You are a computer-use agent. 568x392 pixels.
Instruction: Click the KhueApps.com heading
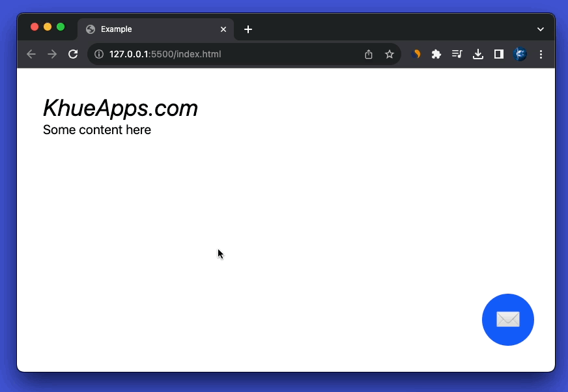[121, 108]
